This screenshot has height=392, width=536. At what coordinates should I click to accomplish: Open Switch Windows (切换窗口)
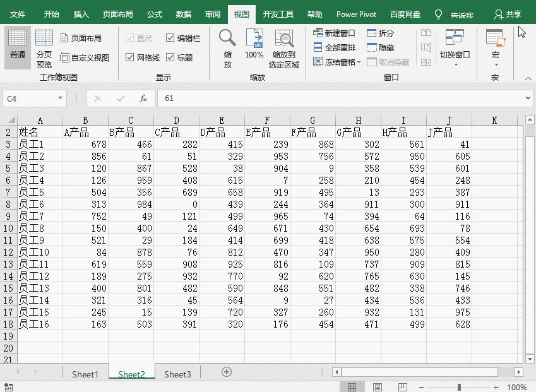[455, 47]
